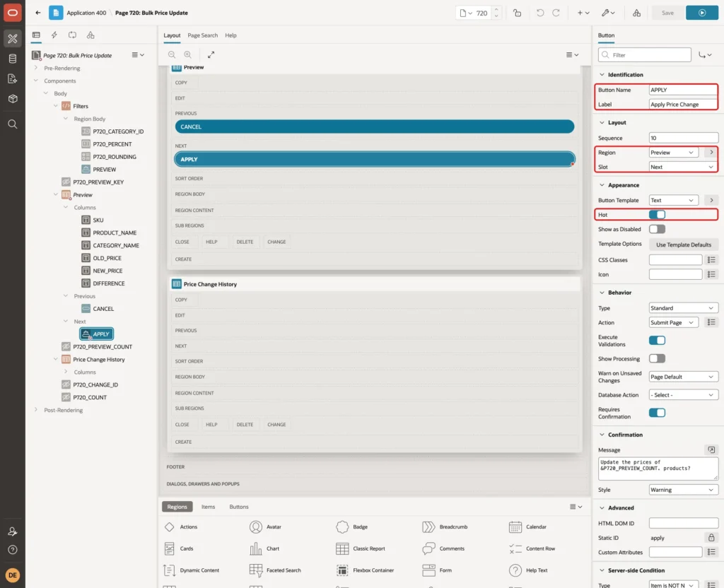The width and height of the screenshot is (724, 588).
Task: Click the Save button
Action: (x=667, y=13)
